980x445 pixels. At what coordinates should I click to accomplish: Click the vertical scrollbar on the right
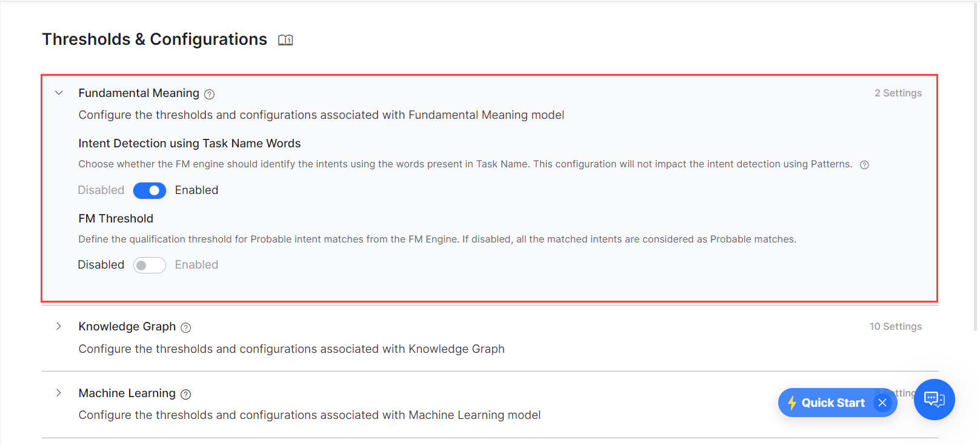coord(975,164)
